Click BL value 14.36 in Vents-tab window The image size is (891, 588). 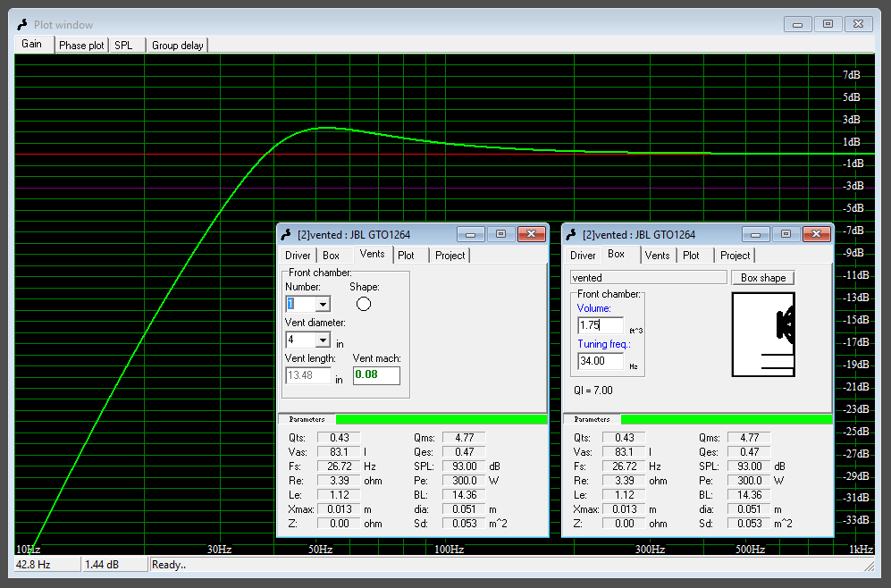[464, 495]
